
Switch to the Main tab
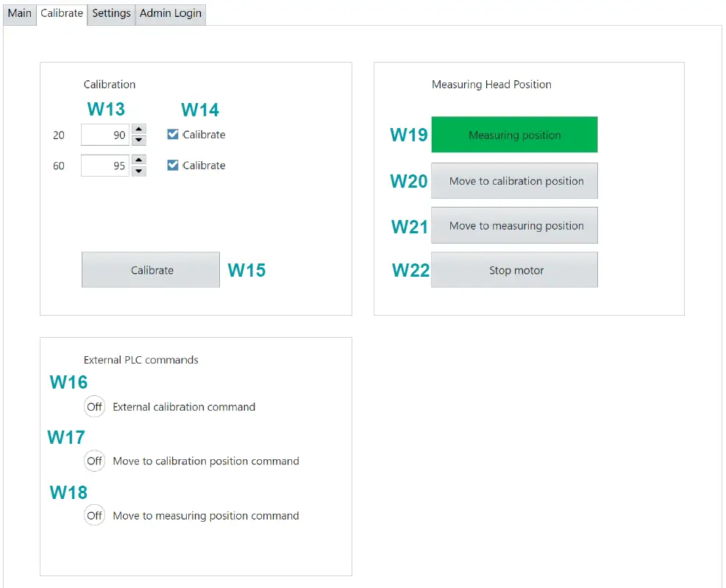(20, 13)
